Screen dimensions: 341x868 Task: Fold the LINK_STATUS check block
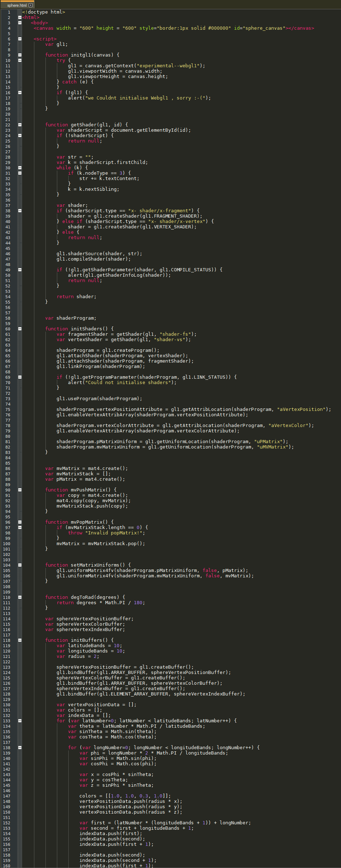click(x=20, y=377)
